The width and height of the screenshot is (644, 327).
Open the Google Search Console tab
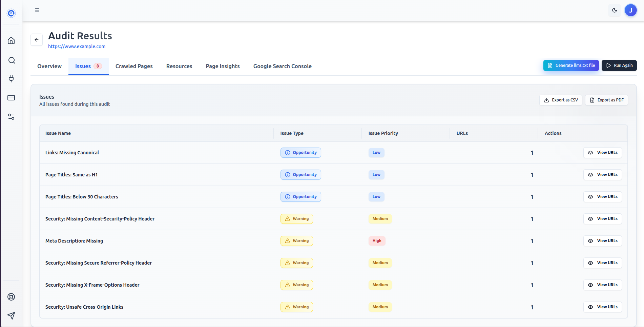282,66
